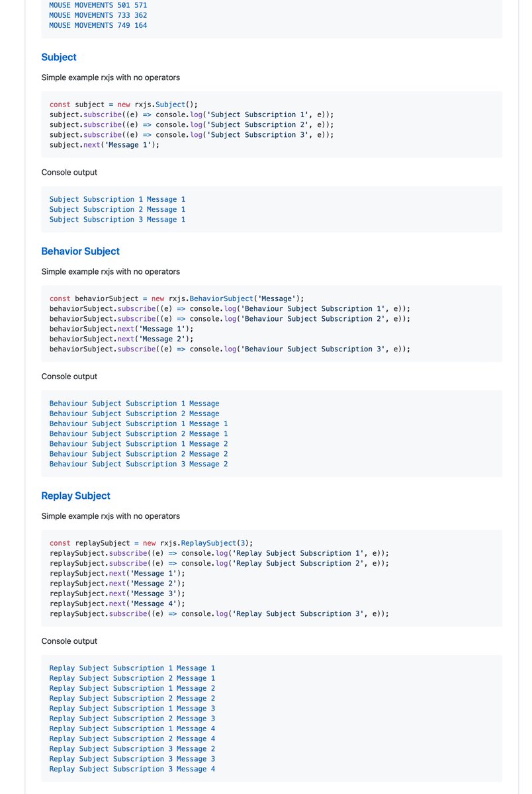Click the 'Behaviour Subject Subscription 1 Message 1' output line

[x=139, y=423]
